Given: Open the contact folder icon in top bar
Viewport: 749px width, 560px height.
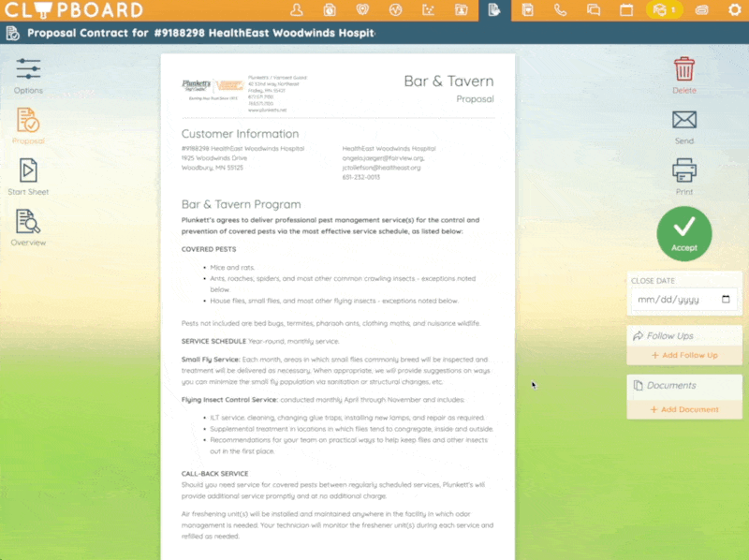Looking at the screenshot, I should 462,10.
